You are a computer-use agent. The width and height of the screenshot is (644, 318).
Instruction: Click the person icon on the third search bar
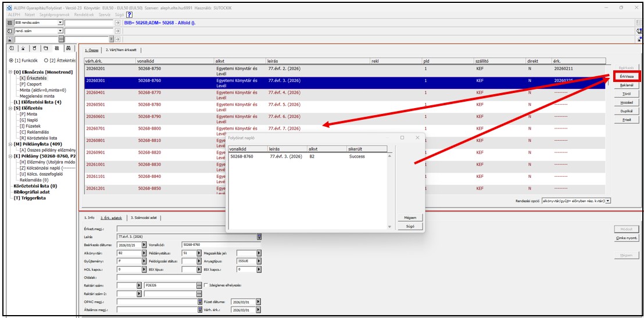pyautogui.click(x=10, y=39)
